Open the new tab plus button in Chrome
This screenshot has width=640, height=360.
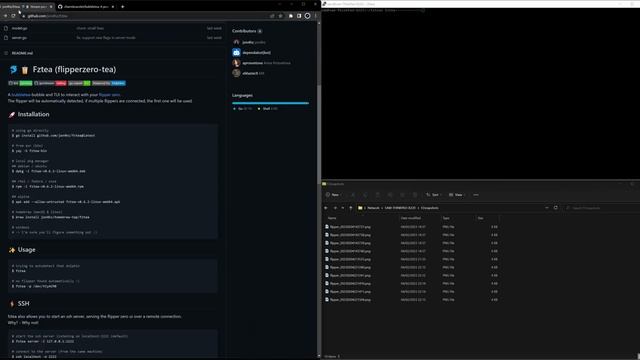tap(122, 7)
